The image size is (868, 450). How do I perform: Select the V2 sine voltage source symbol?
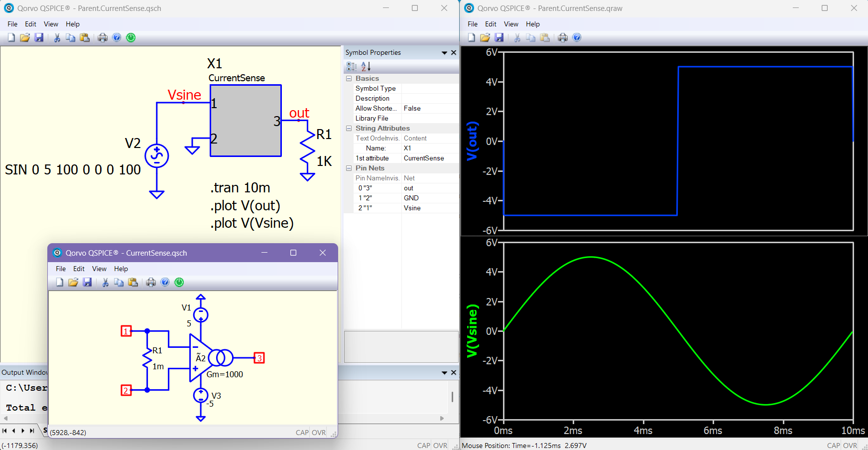click(156, 156)
